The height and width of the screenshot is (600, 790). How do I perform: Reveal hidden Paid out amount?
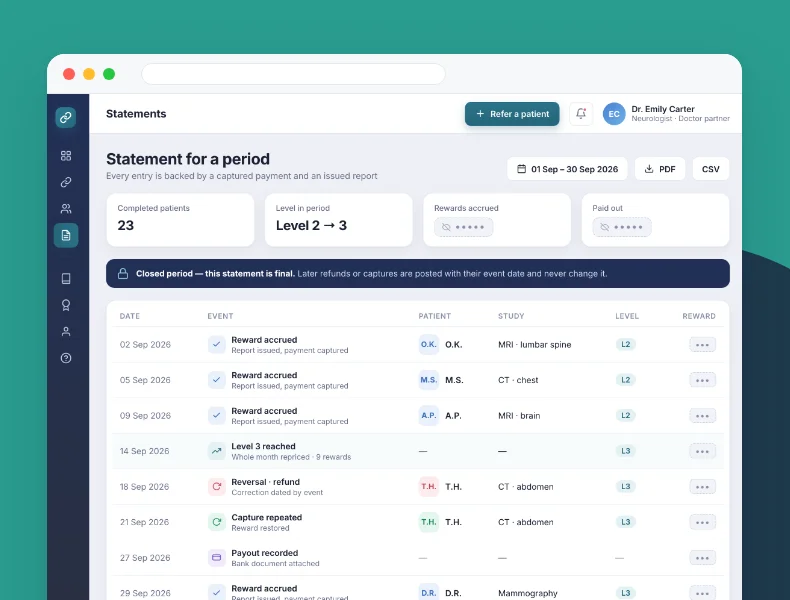click(x=622, y=227)
